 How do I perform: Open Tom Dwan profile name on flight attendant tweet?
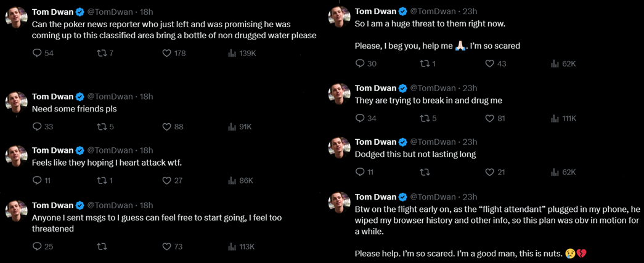(x=375, y=196)
